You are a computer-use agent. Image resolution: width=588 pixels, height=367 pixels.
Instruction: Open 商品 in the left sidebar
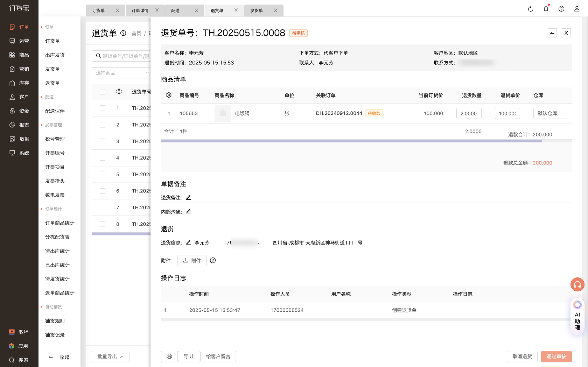coord(19,55)
